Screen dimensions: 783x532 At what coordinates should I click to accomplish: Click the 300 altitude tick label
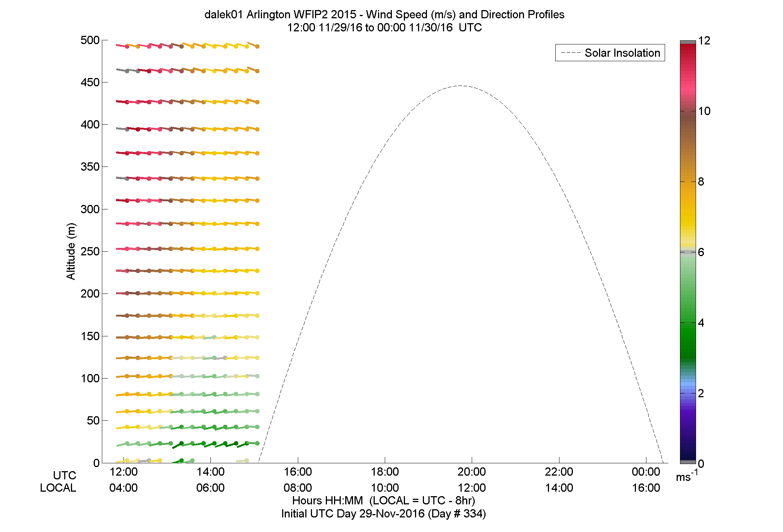pyautogui.click(x=90, y=209)
